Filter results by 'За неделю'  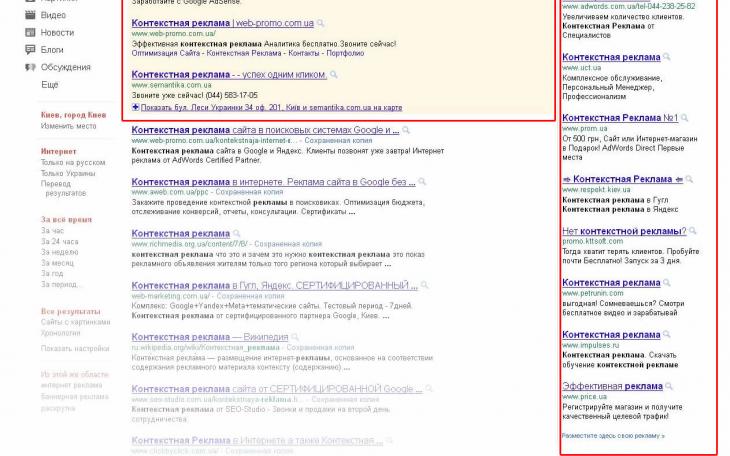tap(59, 253)
